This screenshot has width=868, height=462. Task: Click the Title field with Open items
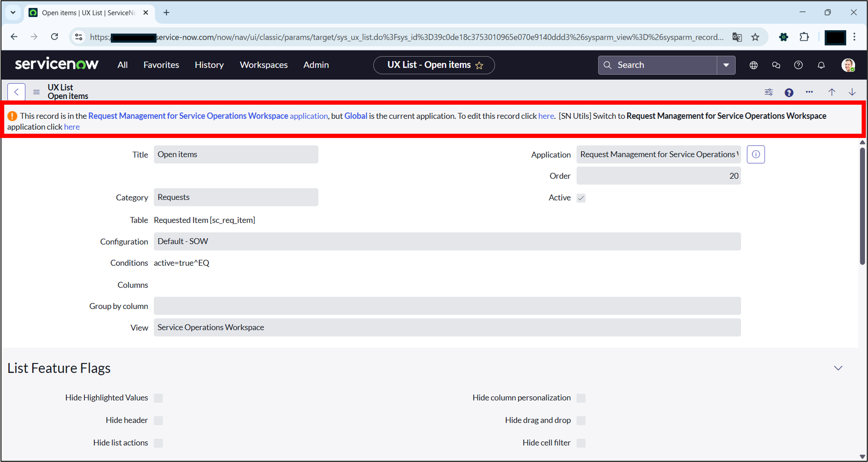coord(236,154)
